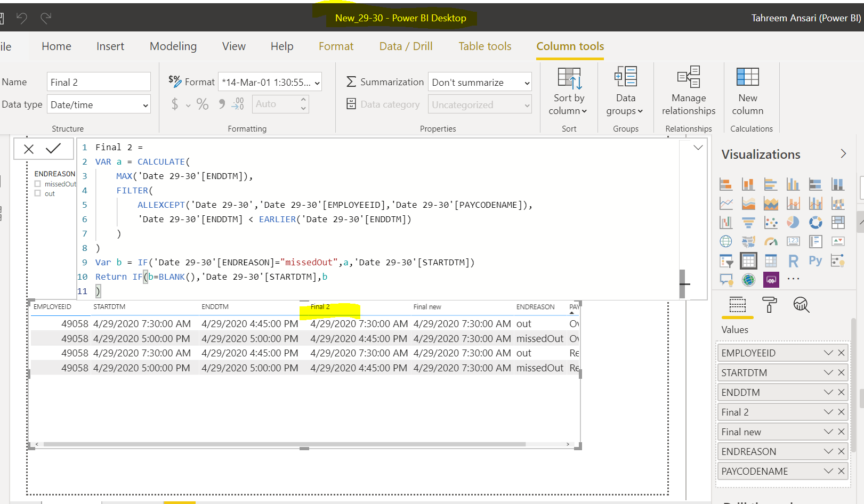Open the date Format dropdown
This screenshot has height=504, width=864.
pyautogui.click(x=270, y=82)
